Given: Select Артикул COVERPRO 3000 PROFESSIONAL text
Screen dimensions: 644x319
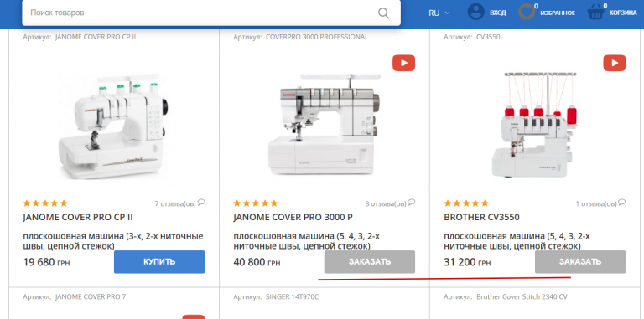Looking at the screenshot, I should 301,37.
